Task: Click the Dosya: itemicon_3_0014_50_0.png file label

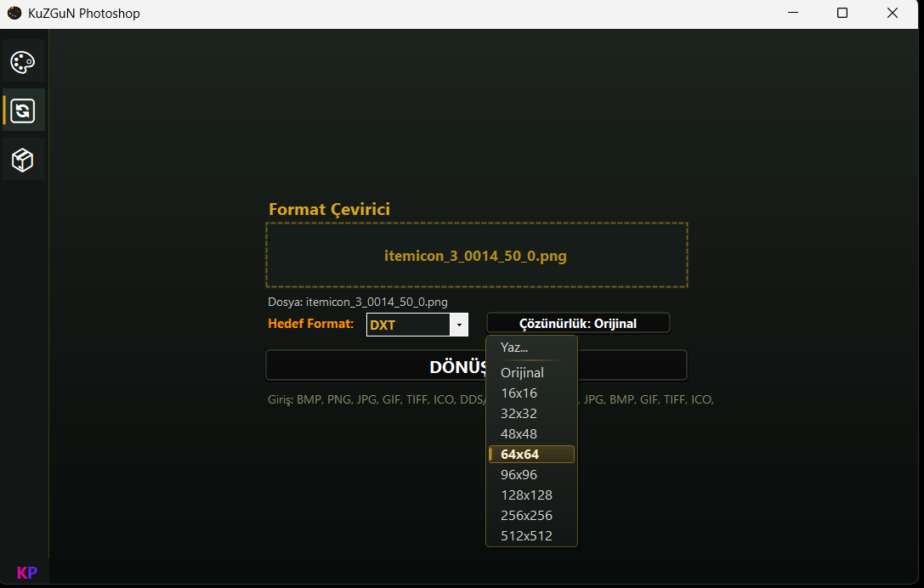Action: tap(358, 302)
